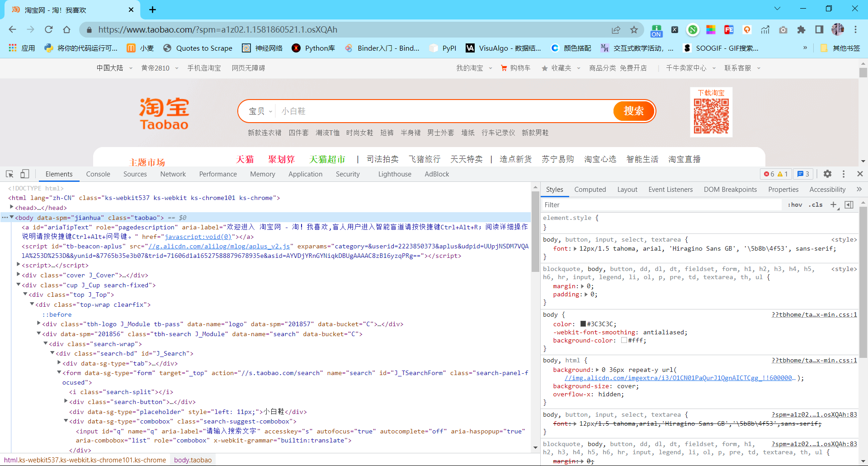868x466 pixels.
Task: Open the Chrome profile avatar
Action: click(x=837, y=30)
